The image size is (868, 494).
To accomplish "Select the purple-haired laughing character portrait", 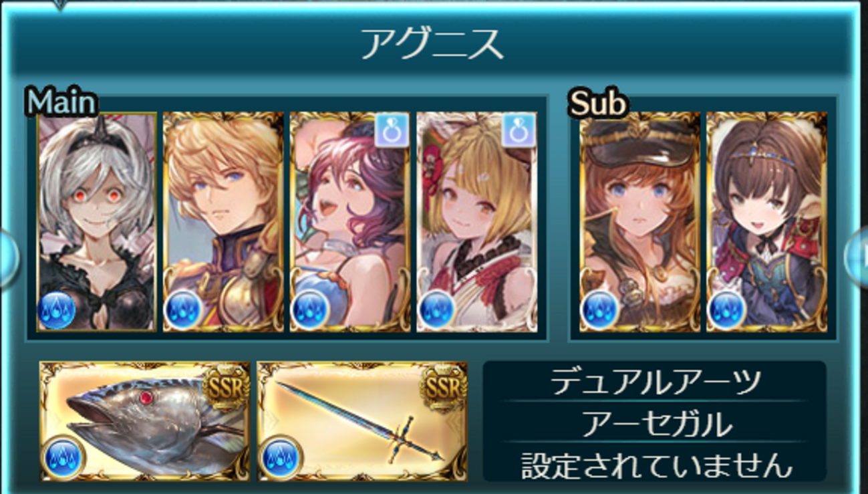I will click(x=350, y=222).
